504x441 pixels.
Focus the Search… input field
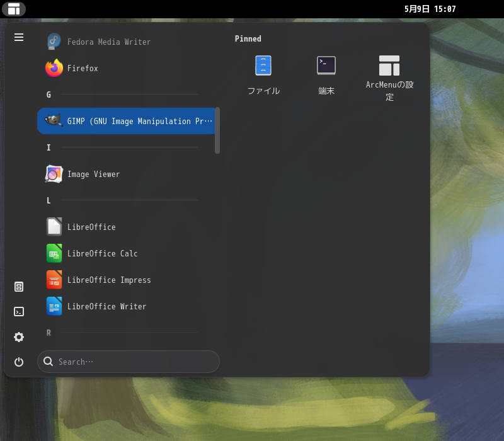click(x=129, y=362)
